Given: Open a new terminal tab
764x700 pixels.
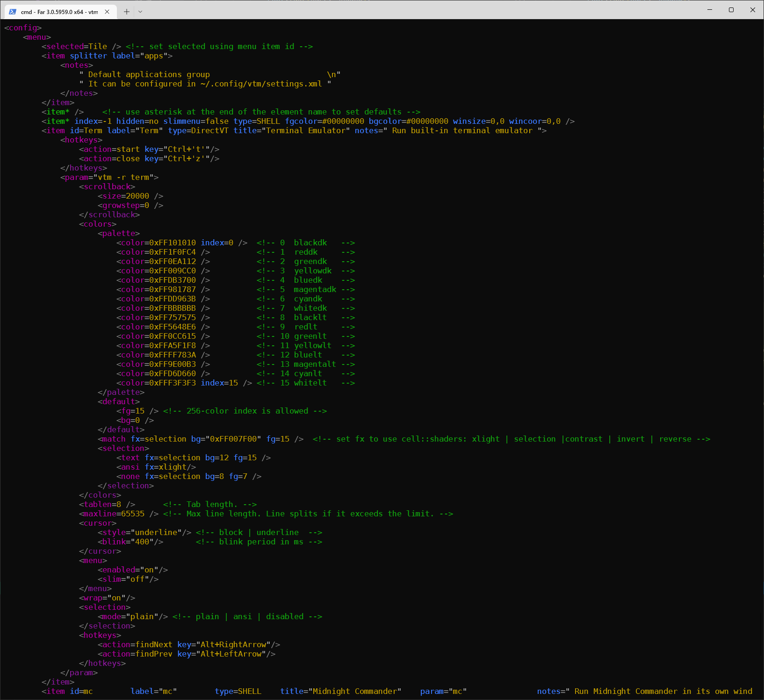Looking at the screenshot, I should pos(126,12).
